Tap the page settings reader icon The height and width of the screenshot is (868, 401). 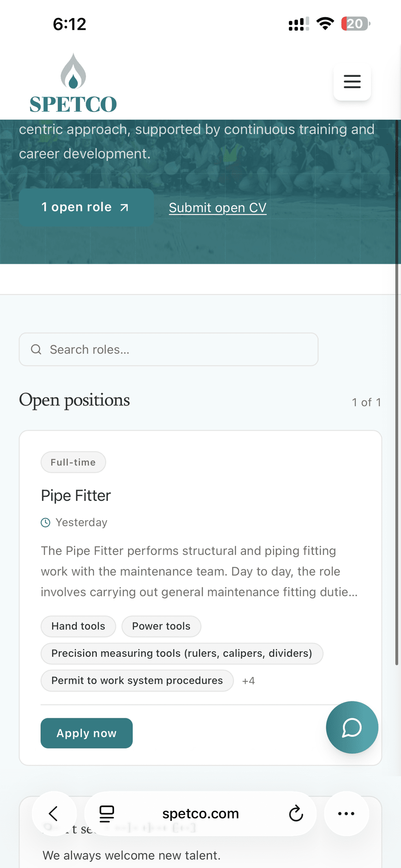107,814
